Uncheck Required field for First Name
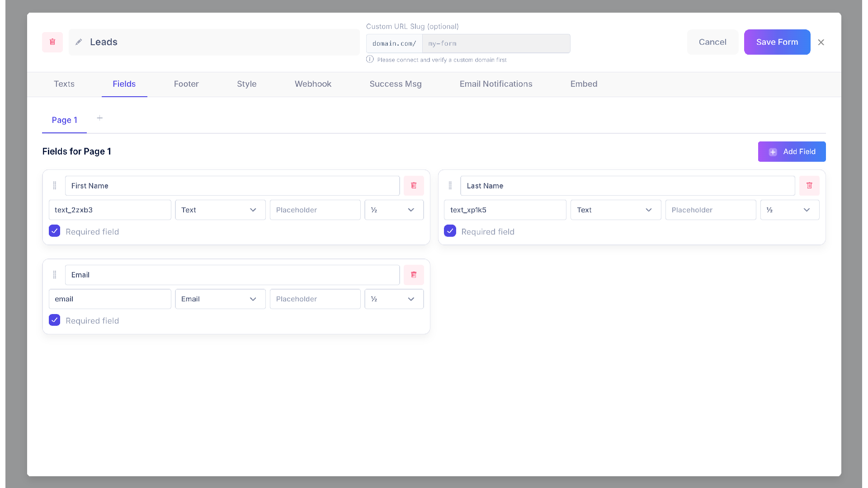This screenshot has width=868, height=488. 54,231
